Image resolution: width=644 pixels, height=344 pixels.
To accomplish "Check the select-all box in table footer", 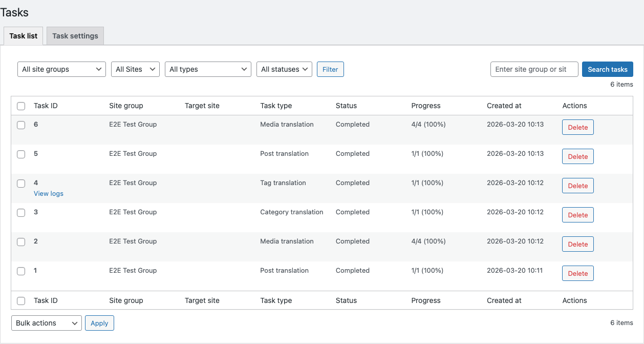I will [21, 301].
